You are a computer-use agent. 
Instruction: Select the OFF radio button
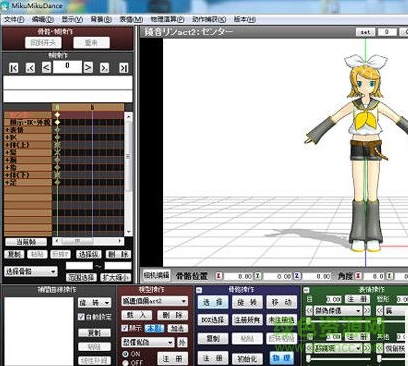125,363
